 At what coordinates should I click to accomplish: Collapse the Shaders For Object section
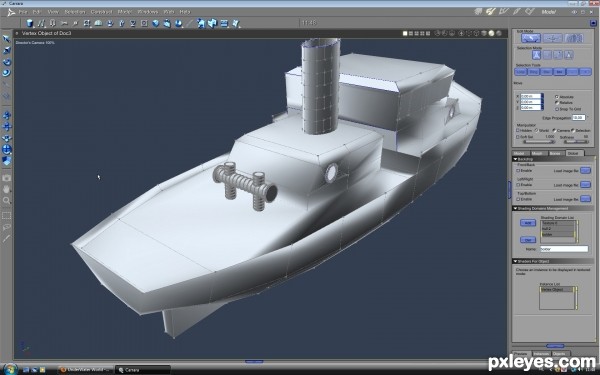tap(515, 261)
